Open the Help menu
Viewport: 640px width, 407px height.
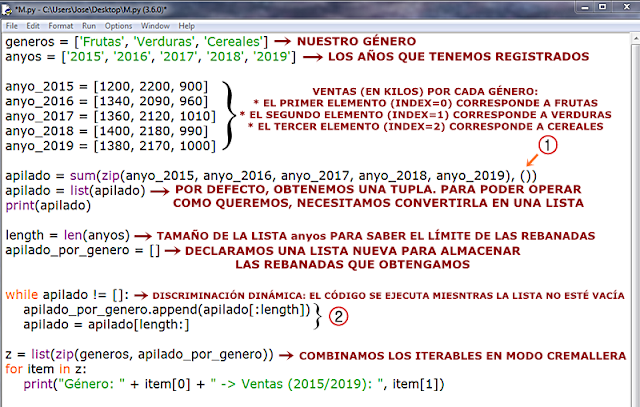pyautogui.click(x=186, y=26)
